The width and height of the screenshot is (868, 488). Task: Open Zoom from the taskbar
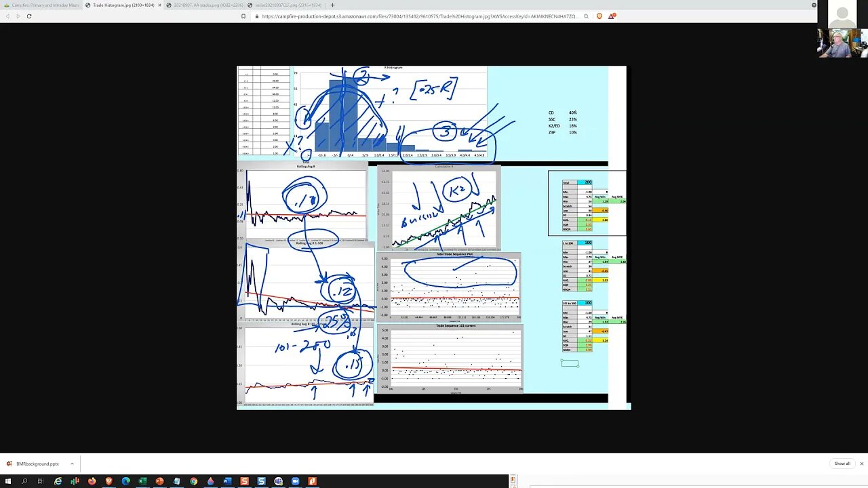tap(296, 481)
